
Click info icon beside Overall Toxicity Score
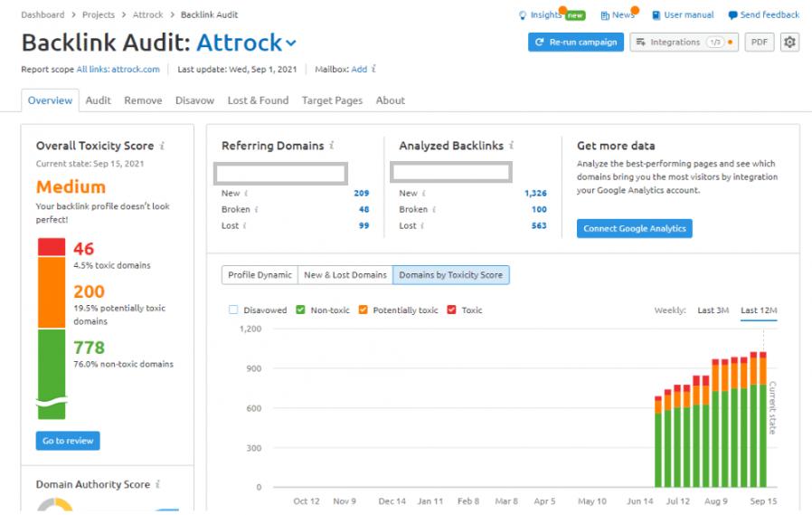pyautogui.click(x=162, y=146)
